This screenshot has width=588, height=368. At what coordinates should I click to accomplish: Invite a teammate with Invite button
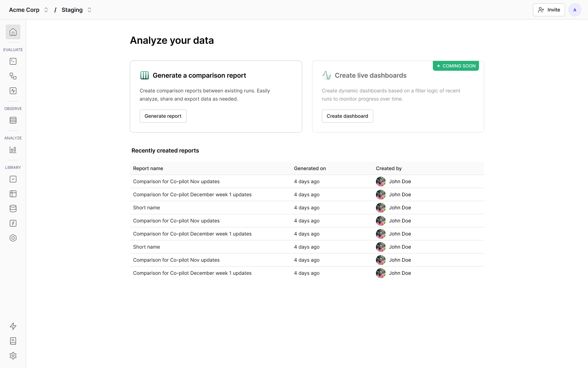[549, 10]
